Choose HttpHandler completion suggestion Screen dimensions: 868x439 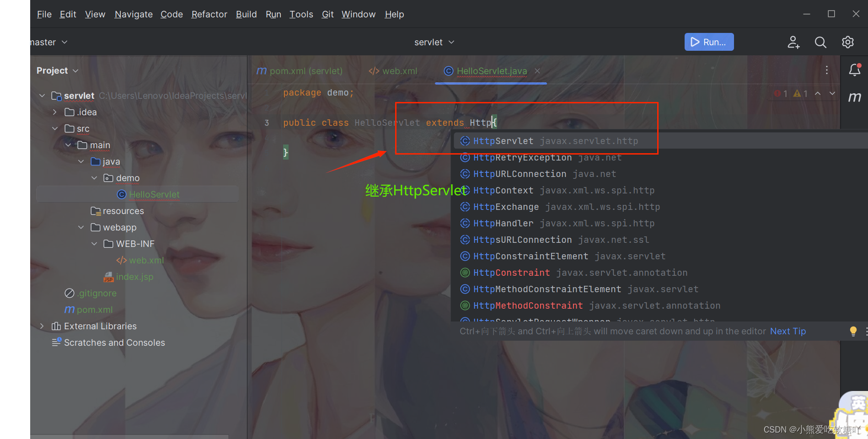coord(660,223)
